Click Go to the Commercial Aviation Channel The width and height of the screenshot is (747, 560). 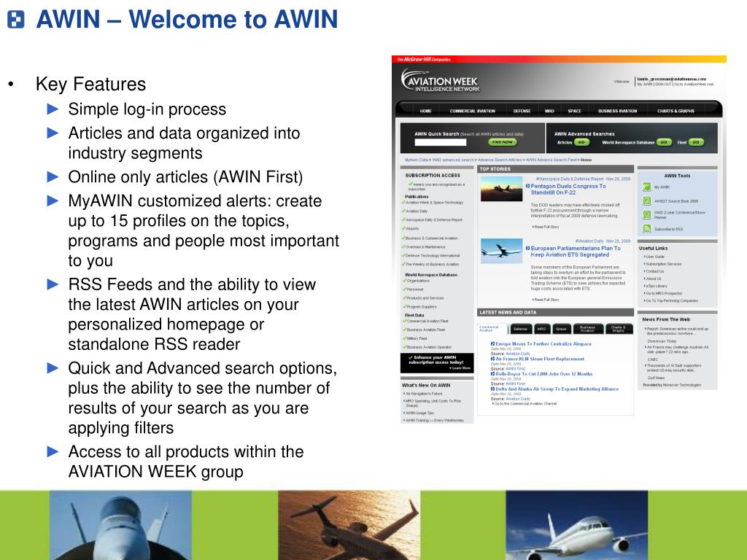point(525,403)
